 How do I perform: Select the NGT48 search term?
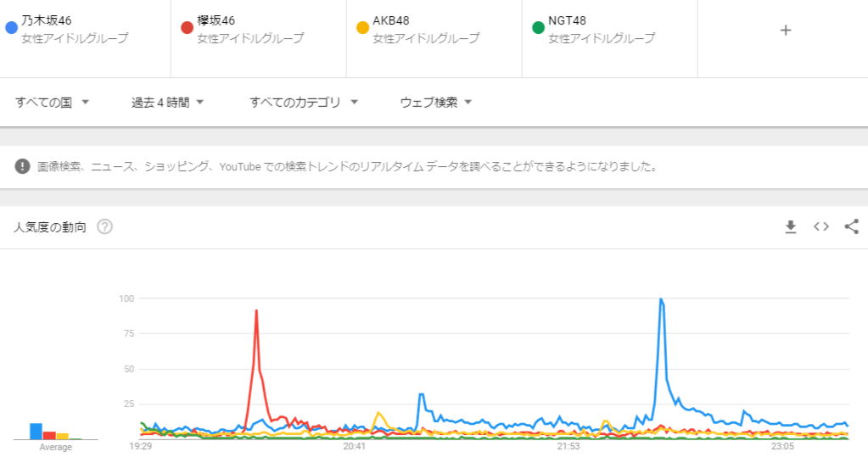tap(567, 20)
